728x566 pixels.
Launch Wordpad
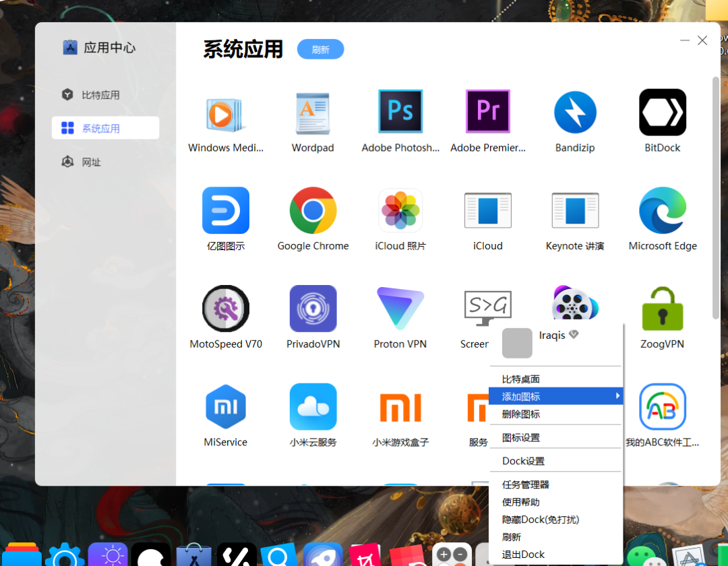[x=313, y=111]
